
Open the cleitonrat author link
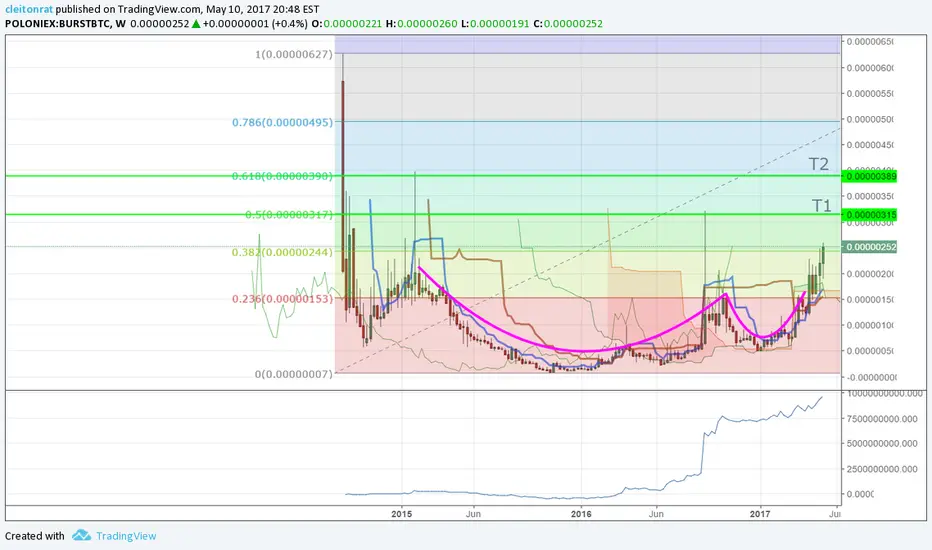click(x=29, y=9)
